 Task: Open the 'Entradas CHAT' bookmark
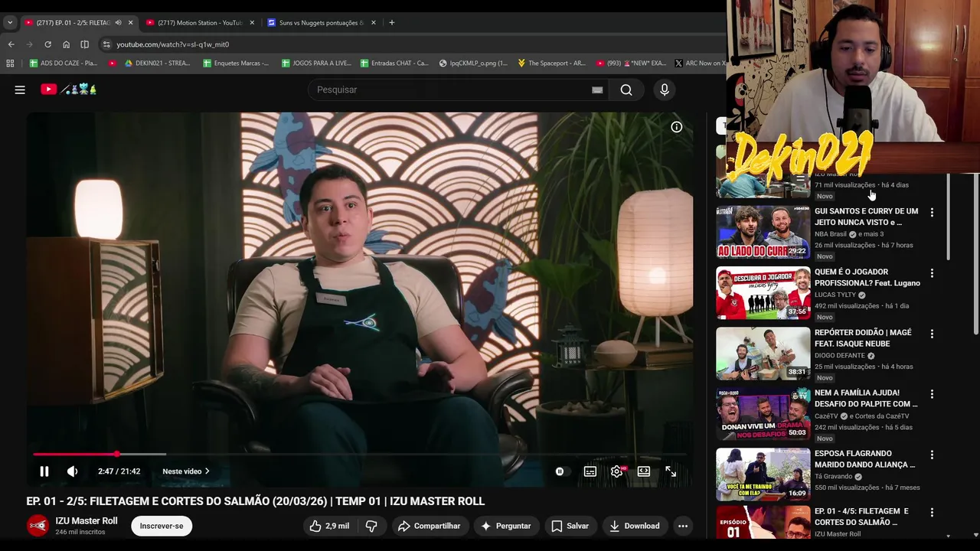pyautogui.click(x=394, y=64)
